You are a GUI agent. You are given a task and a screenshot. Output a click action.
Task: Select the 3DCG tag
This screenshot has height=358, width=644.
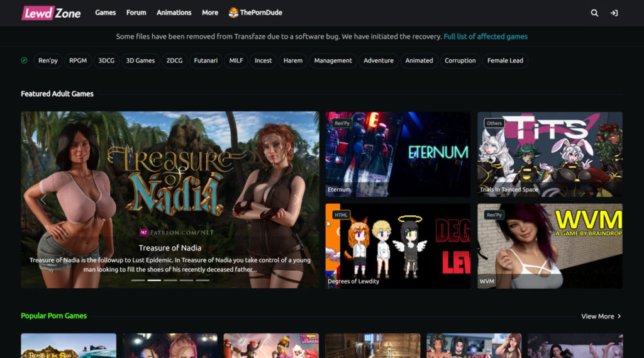pyautogui.click(x=106, y=60)
